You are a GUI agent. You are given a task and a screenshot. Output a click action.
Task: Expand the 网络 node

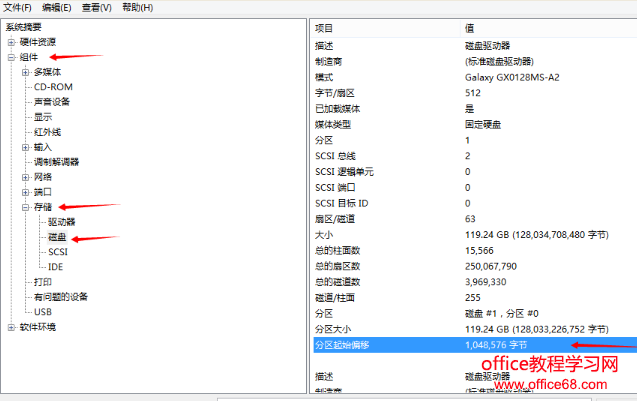pos(26,177)
